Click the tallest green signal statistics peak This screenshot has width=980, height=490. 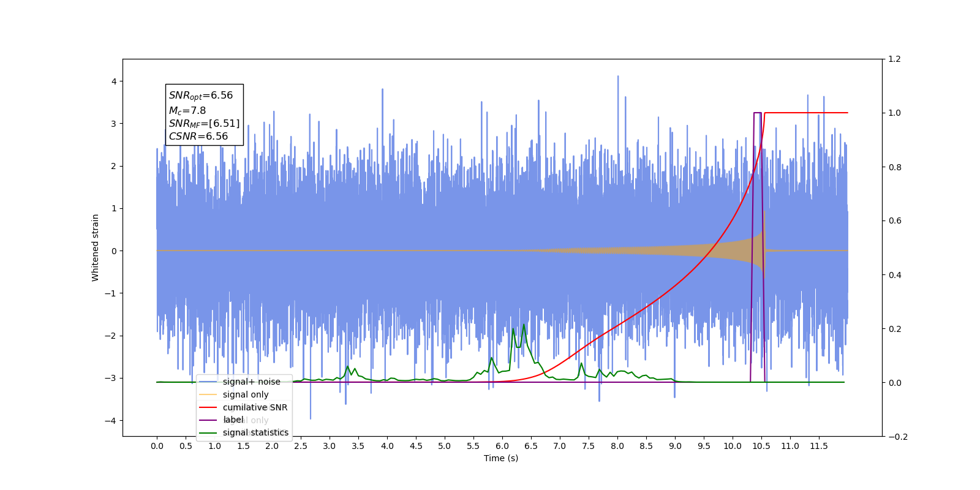[x=524, y=325]
